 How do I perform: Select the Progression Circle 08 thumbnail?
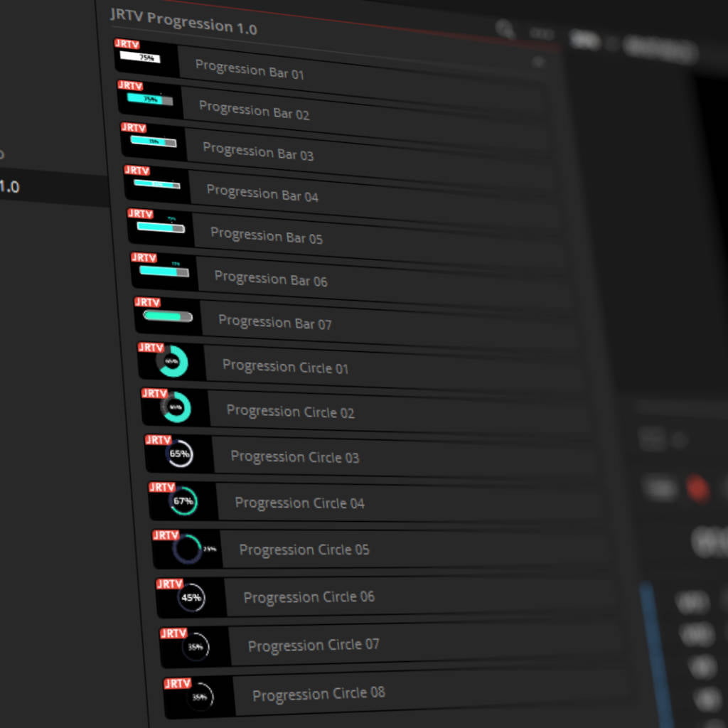pos(200,697)
